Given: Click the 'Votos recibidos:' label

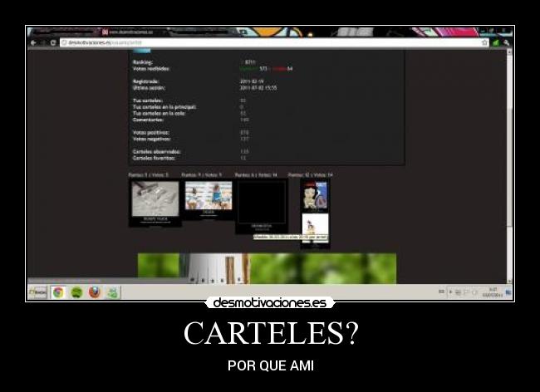Looking at the screenshot, I should coord(151,69).
